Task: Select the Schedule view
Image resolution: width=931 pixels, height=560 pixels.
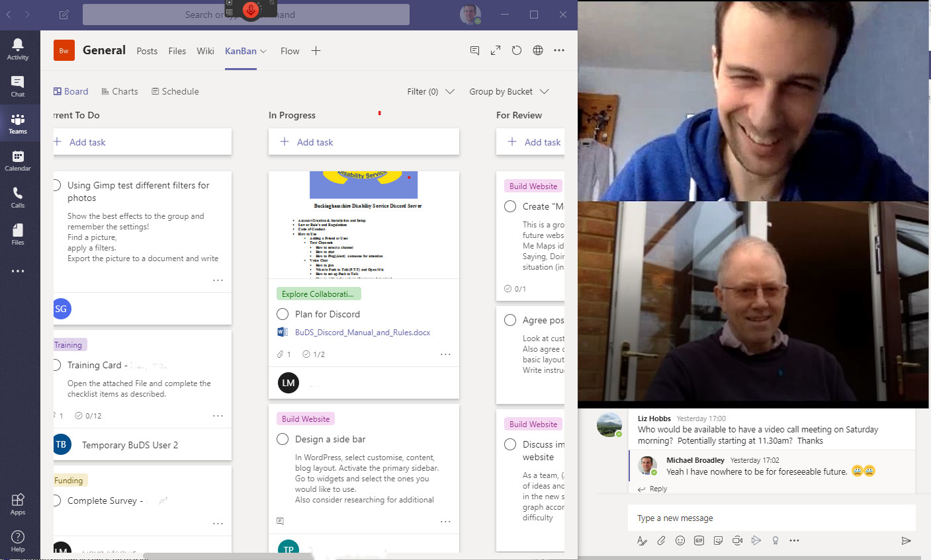Action: [175, 91]
